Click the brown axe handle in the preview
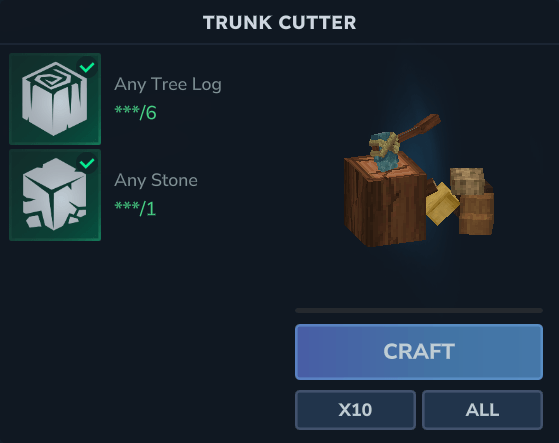 (420, 127)
